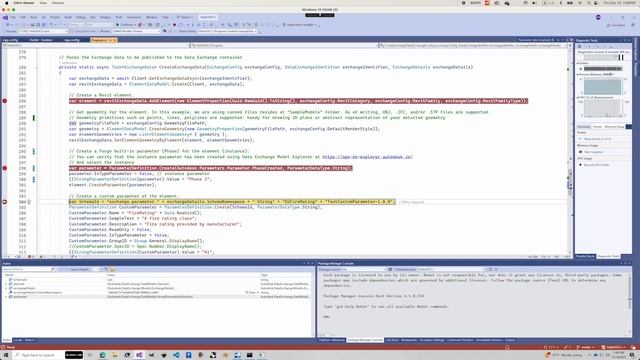640x360 pixels.
Task: Collapse the Process Memory graph section
Action: coord(578,74)
